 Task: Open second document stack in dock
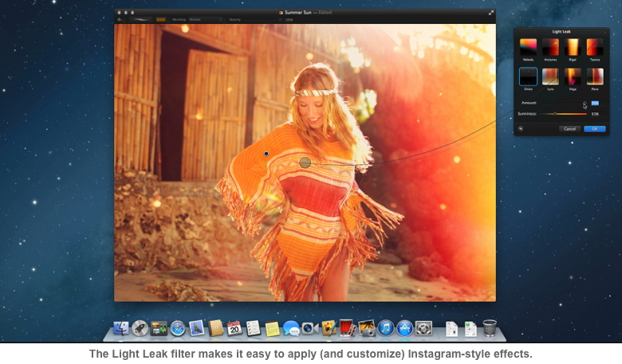(470, 328)
